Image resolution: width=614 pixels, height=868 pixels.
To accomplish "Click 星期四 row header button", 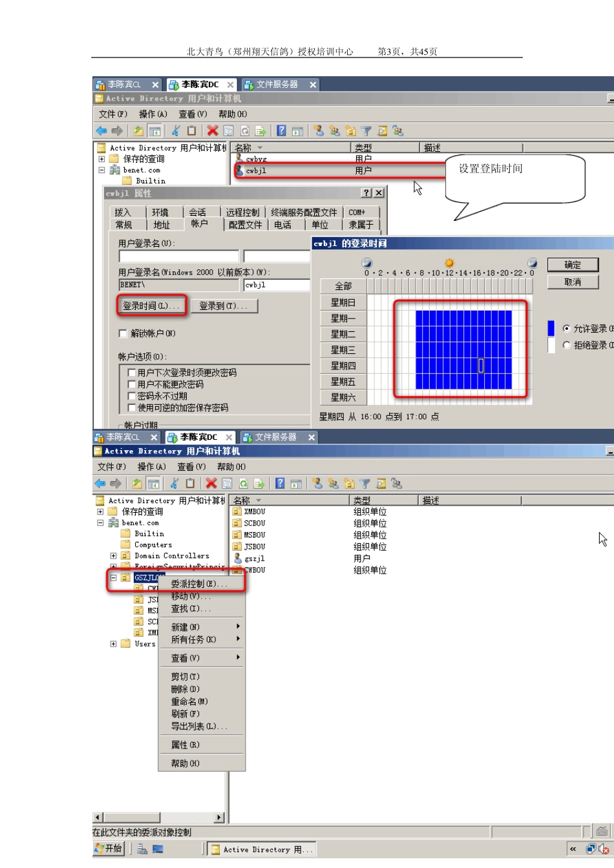I will [343, 366].
